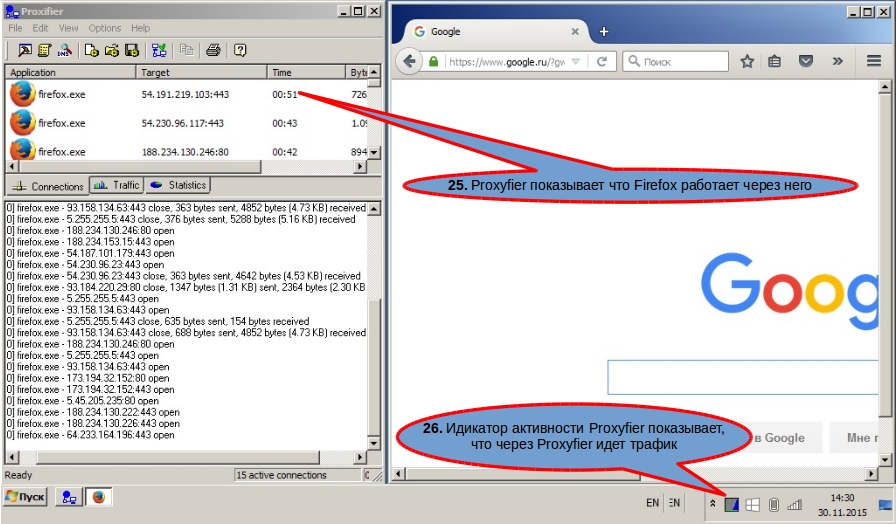Expand hidden tray icons arrow
This screenshot has width=896, height=524.
[713, 503]
